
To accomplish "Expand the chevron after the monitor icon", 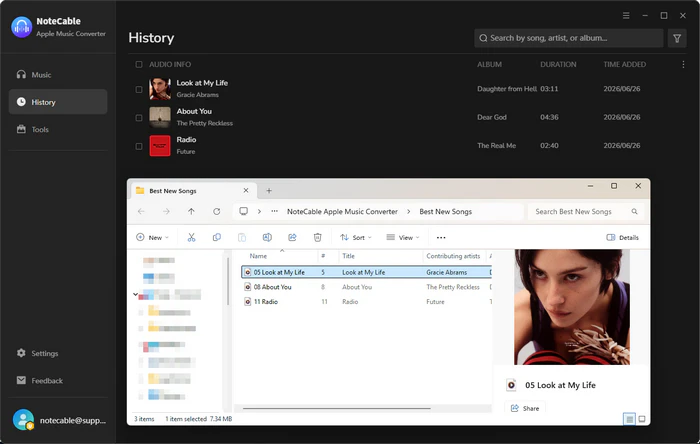I will click(259, 212).
